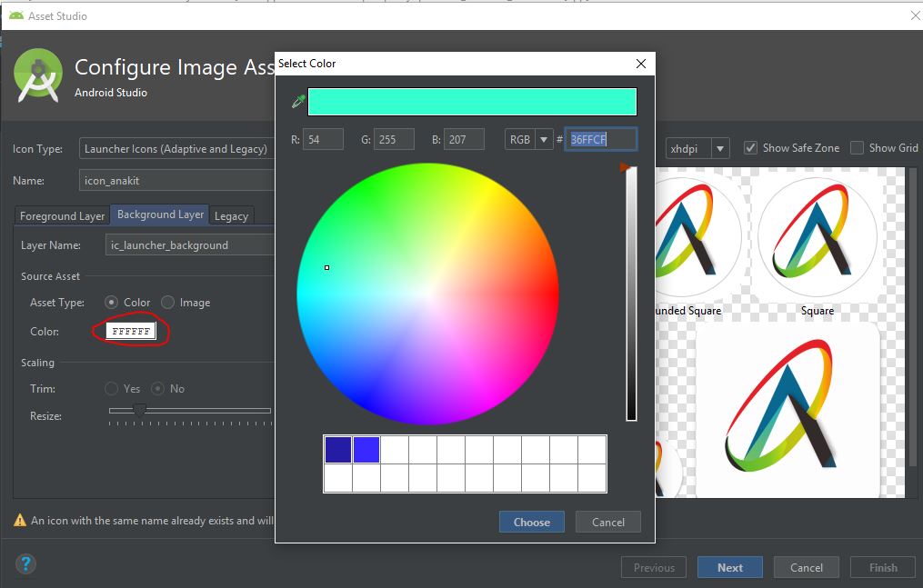Adjust the Resize slider handle
Viewport: 923px width, 588px height.
click(139, 411)
